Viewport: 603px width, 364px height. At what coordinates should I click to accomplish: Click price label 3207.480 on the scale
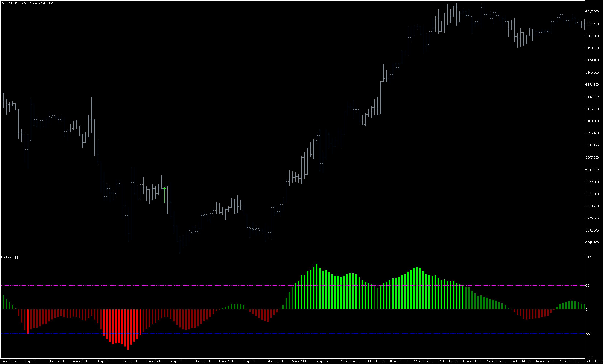592,36
